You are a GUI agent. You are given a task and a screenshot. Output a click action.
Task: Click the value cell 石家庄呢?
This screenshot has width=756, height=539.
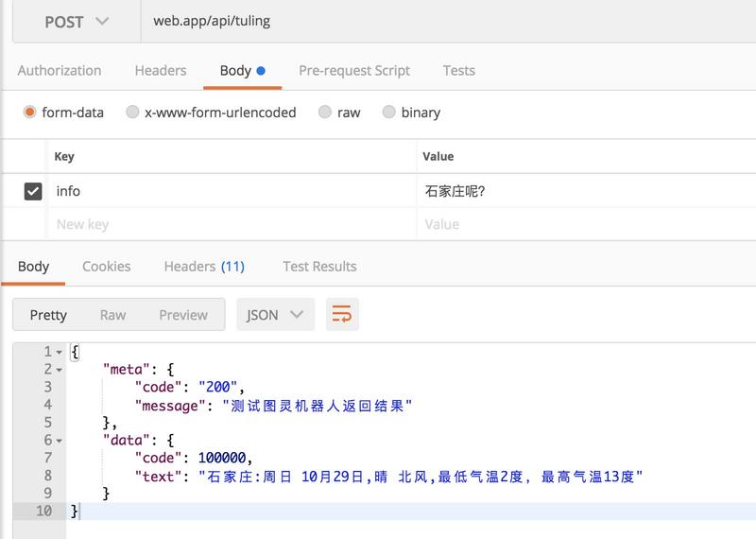click(586, 191)
